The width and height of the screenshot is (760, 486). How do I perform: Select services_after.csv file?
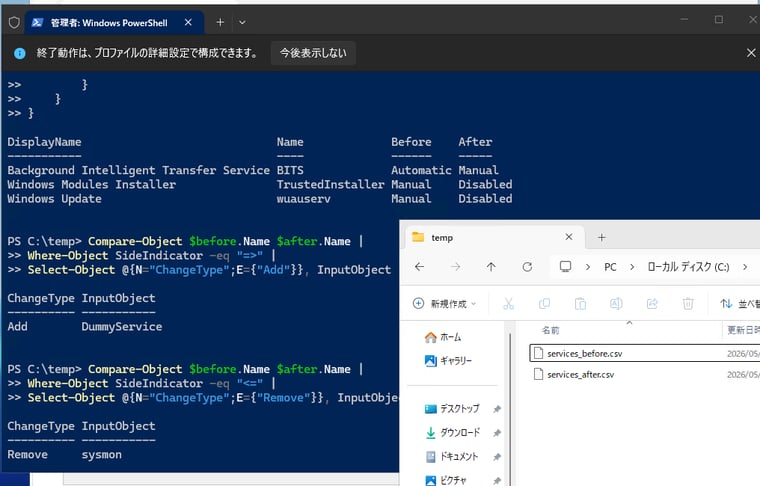pyautogui.click(x=644, y=374)
